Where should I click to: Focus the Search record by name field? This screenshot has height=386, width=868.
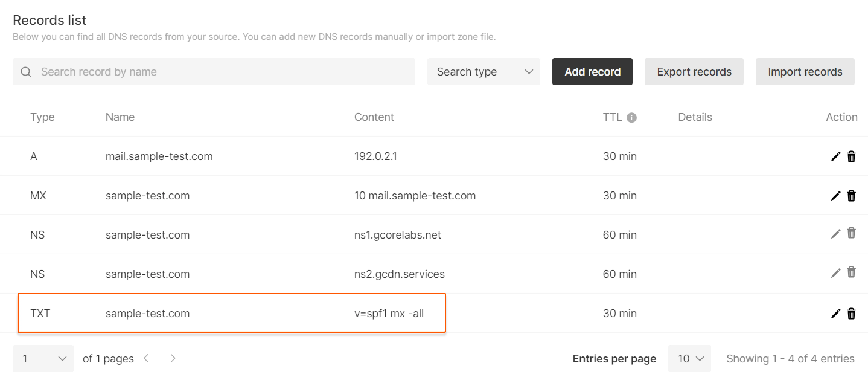(x=214, y=71)
